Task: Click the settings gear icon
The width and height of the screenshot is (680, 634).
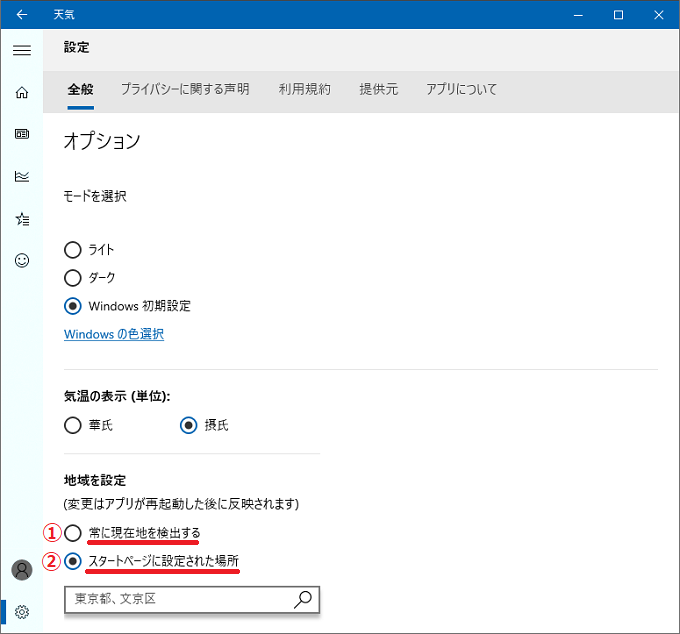Action: pyautogui.click(x=22, y=612)
